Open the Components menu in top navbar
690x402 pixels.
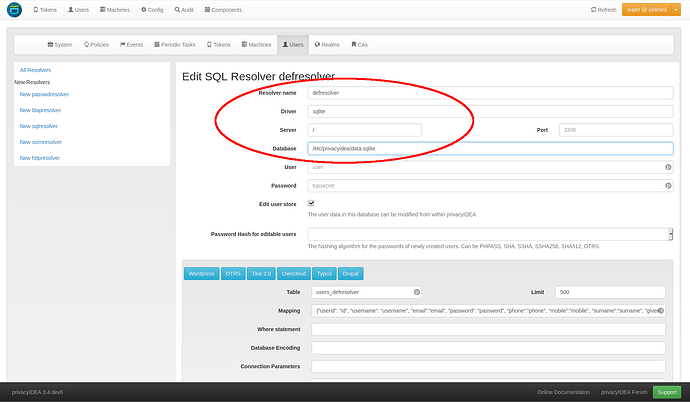coord(223,10)
